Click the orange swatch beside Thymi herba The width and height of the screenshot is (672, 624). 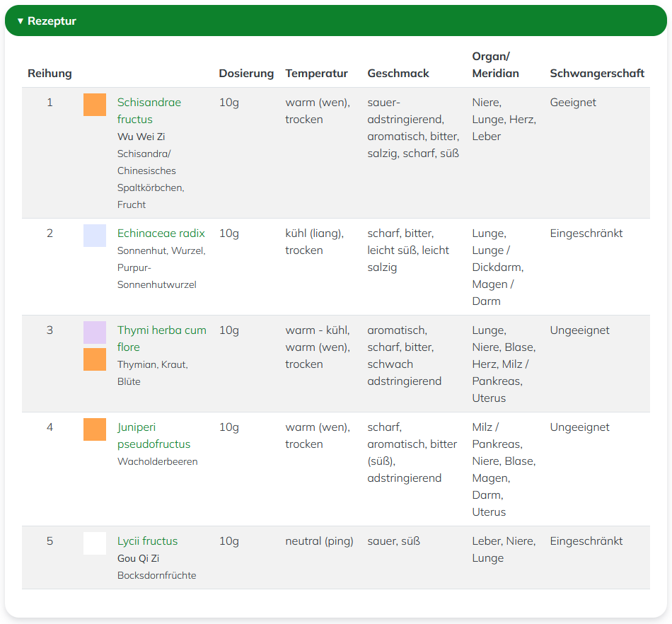pos(95,359)
